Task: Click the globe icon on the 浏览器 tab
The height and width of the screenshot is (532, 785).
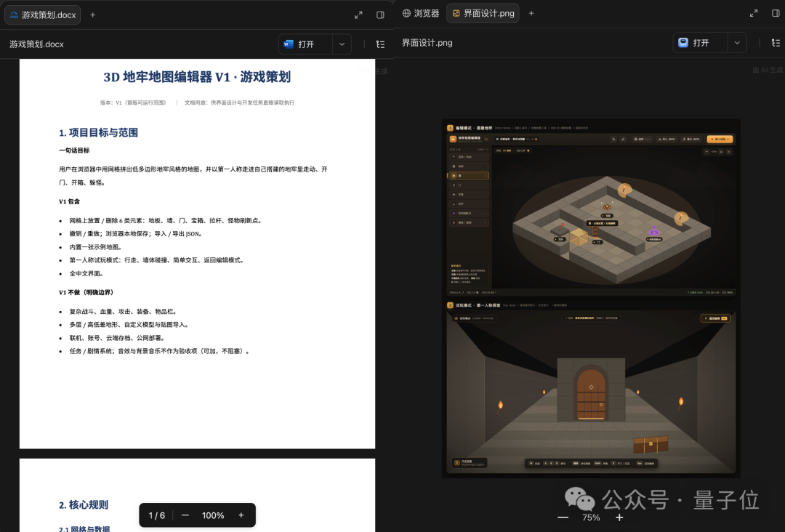Action: (x=406, y=14)
